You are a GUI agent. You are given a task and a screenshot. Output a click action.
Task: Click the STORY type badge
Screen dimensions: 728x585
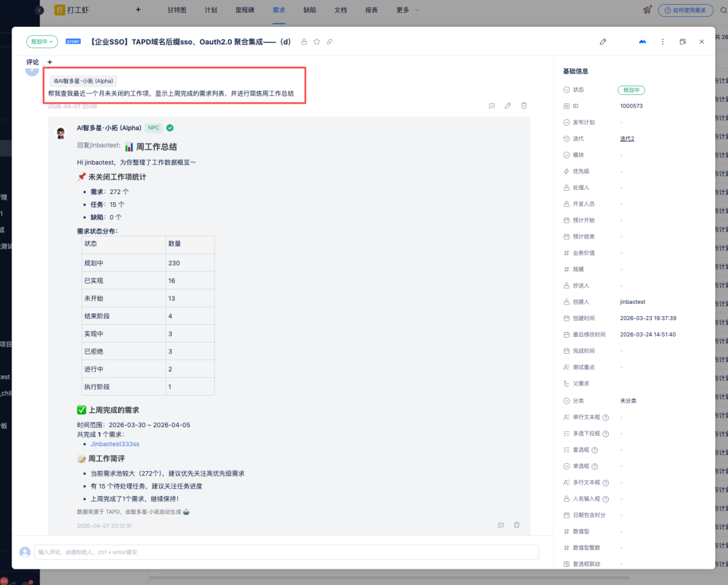pyautogui.click(x=73, y=42)
